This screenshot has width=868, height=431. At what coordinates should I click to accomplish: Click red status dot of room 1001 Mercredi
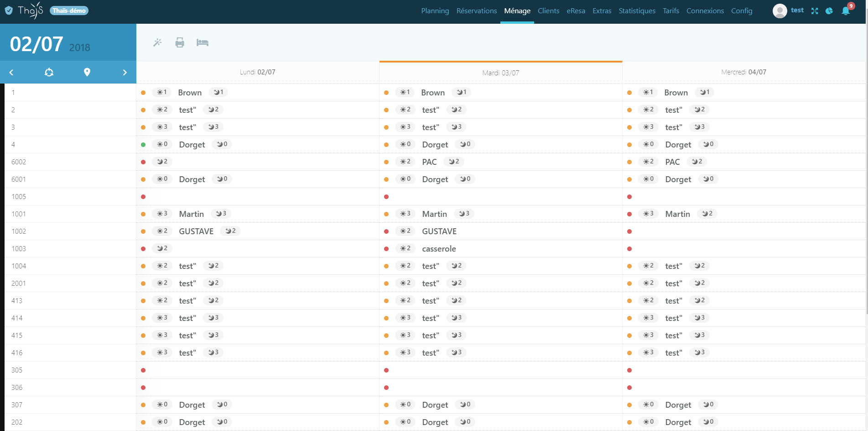coord(629,214)
